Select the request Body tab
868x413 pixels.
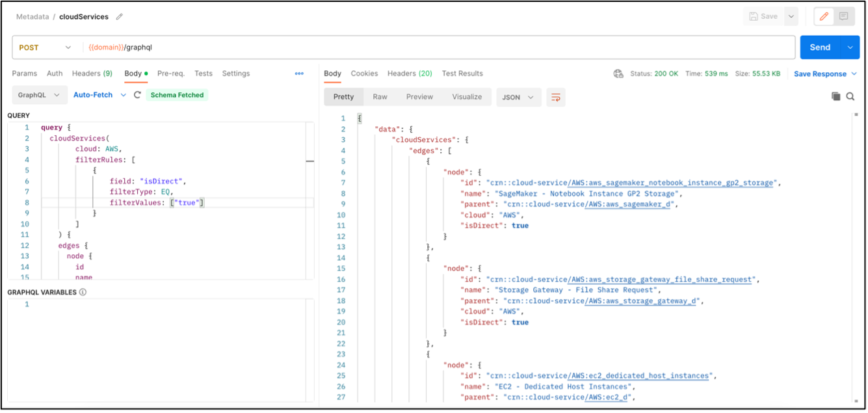click(135, 73)
